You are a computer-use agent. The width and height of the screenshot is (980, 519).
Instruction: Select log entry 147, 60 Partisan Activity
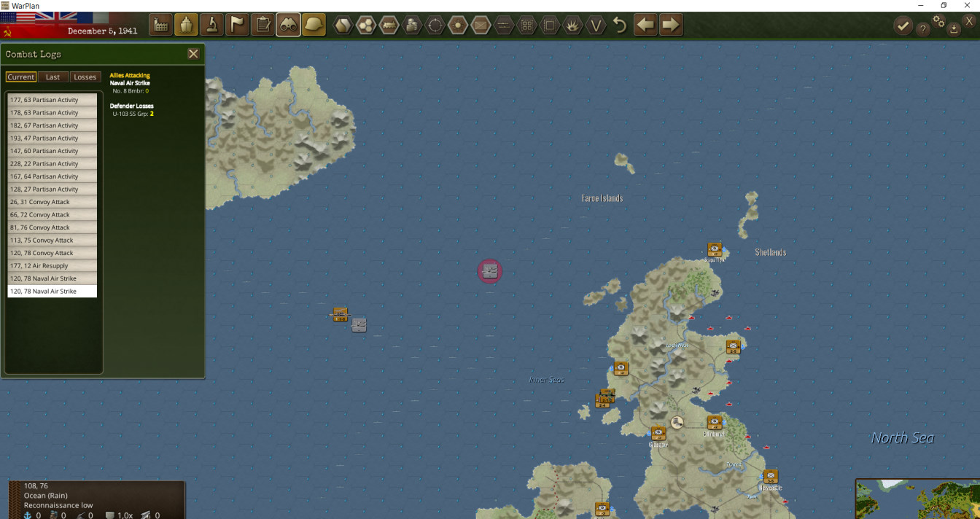[x=52, y=151]
